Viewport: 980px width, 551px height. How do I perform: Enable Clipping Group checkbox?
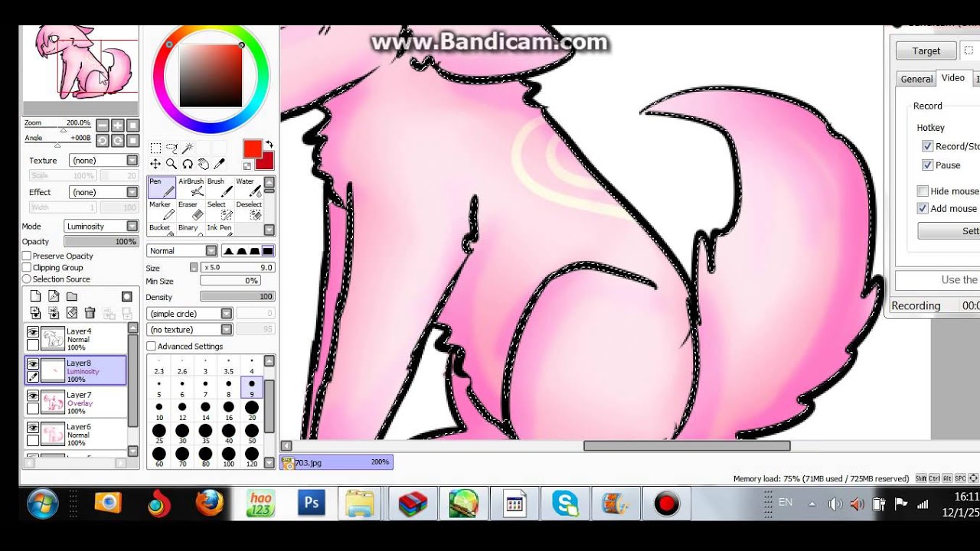point(27,267)
